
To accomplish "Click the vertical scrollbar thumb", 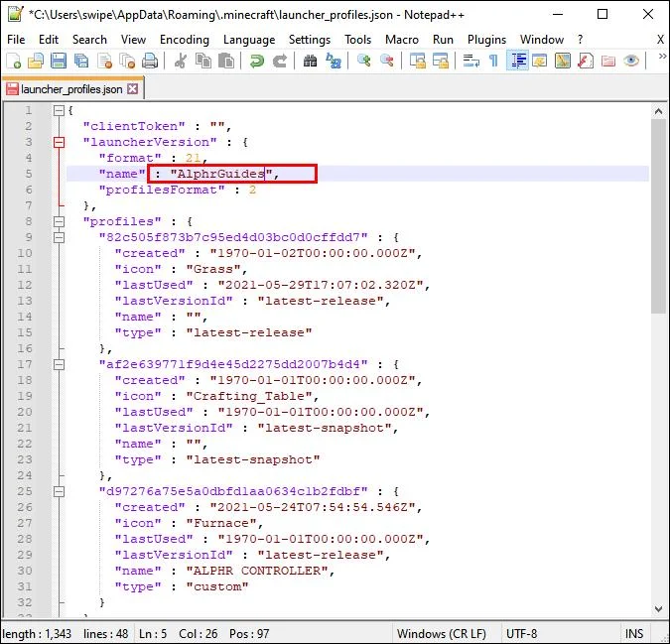I will pyautogui.click(x=658, y=216).
